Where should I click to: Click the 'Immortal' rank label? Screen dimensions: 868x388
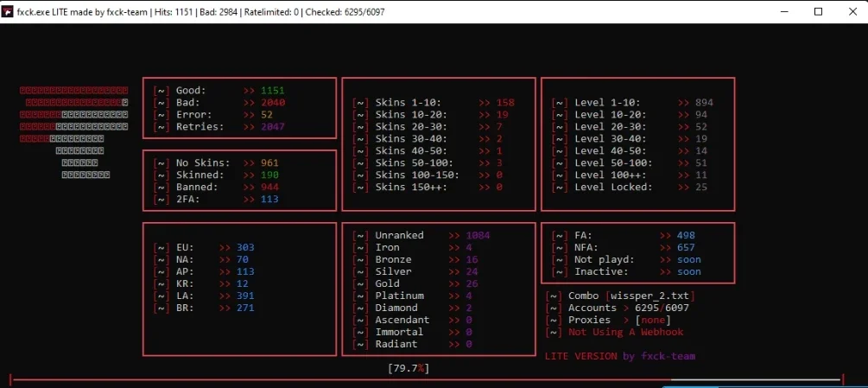coord(399,332)
